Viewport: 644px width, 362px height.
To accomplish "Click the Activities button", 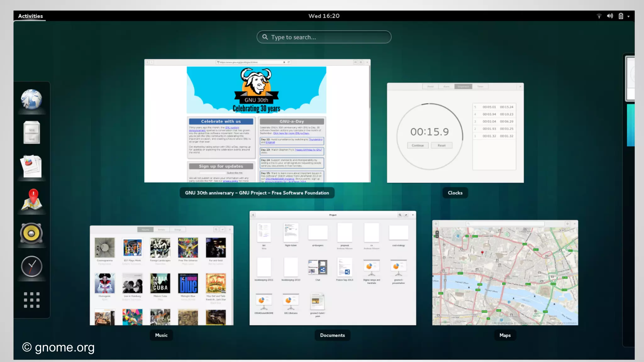I will click(30, 16).
